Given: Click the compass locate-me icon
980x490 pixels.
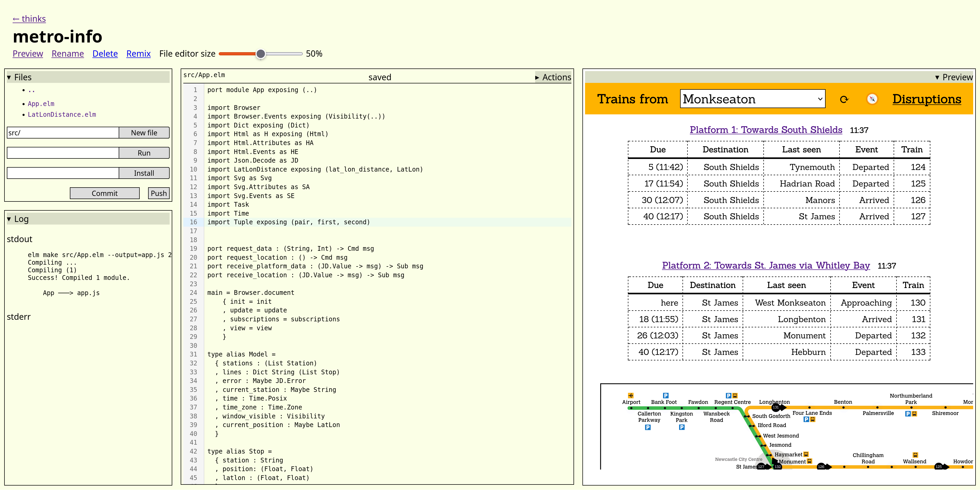Looking at the screenshot, I should point(872,99).
